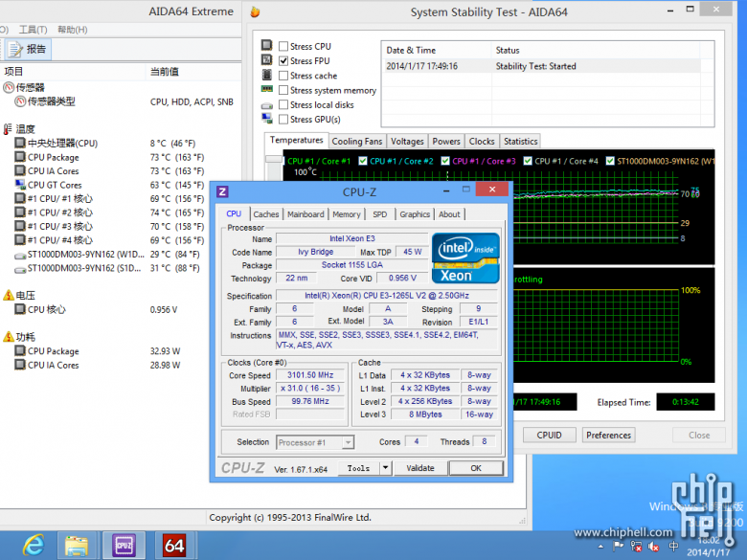The image size is (747, 560).
Task: Click the report icon in AIDA64 toolbar
Action: point(15,49)
